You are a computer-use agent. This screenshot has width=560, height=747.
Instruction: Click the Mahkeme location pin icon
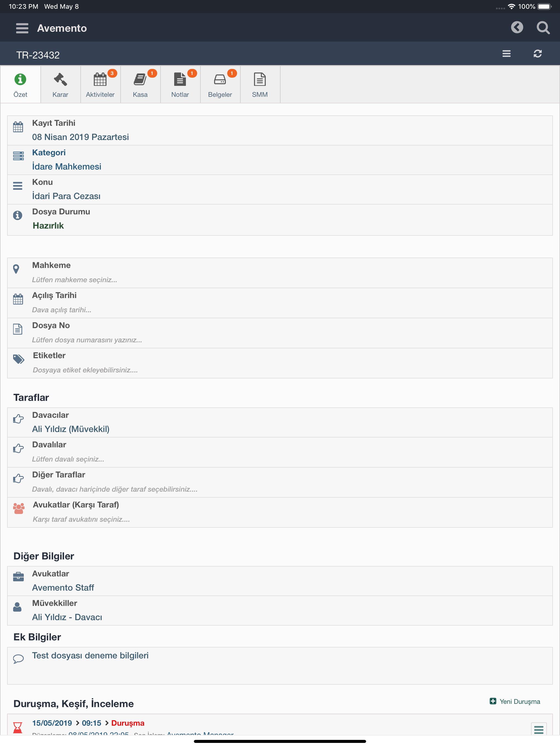16,269
